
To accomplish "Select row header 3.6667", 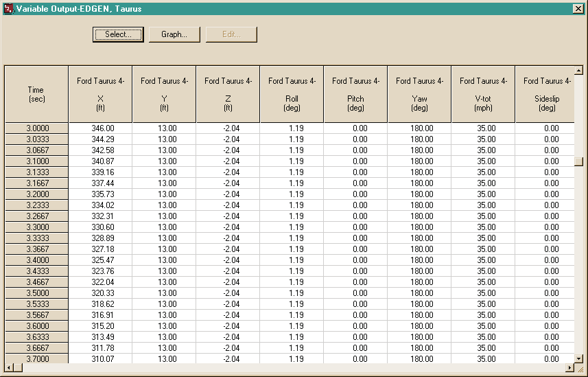I will click(36, 347).
